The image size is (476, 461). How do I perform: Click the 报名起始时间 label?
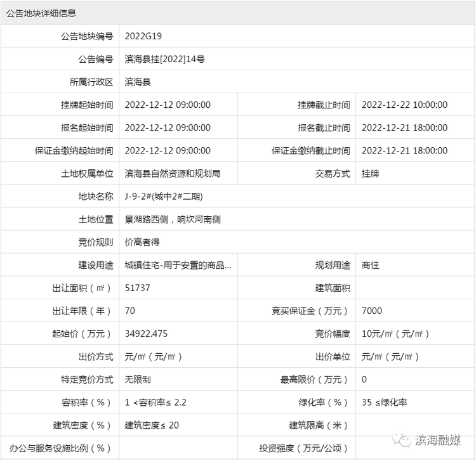87,127
